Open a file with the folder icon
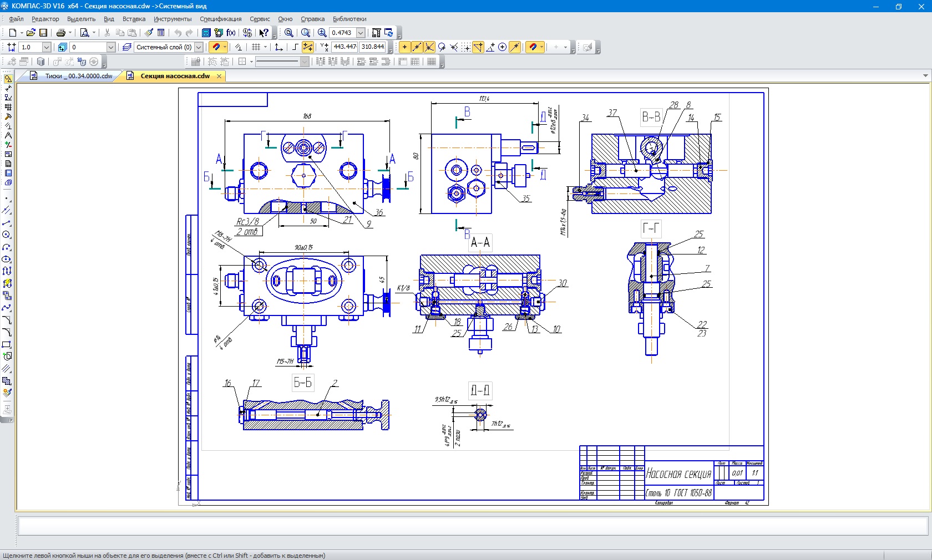The image size is (932, 560). click(x=31, y=33)
